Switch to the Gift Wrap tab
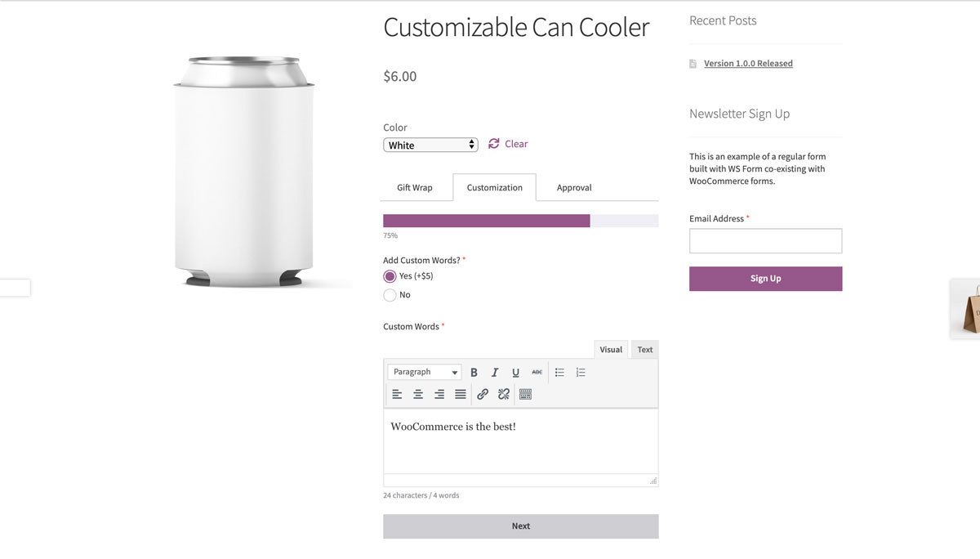980x559 pixels. [415, 187]
